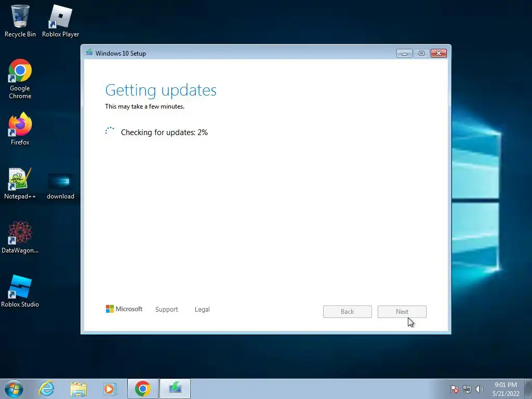Open Internet Explorer from the taskbar
The width and height of the screenshot is (532, 399).
[46, 389]
